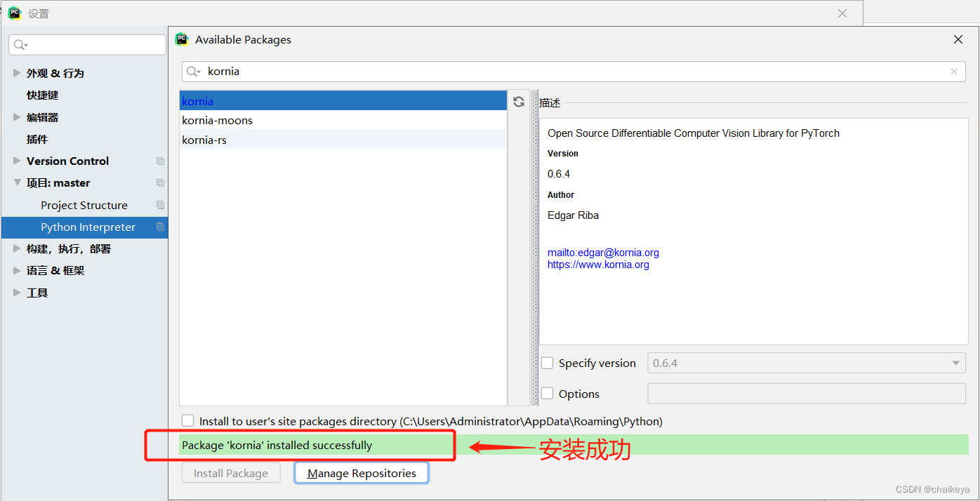
Task: Click the Manage Repositories button
Action: click(362, 473)
